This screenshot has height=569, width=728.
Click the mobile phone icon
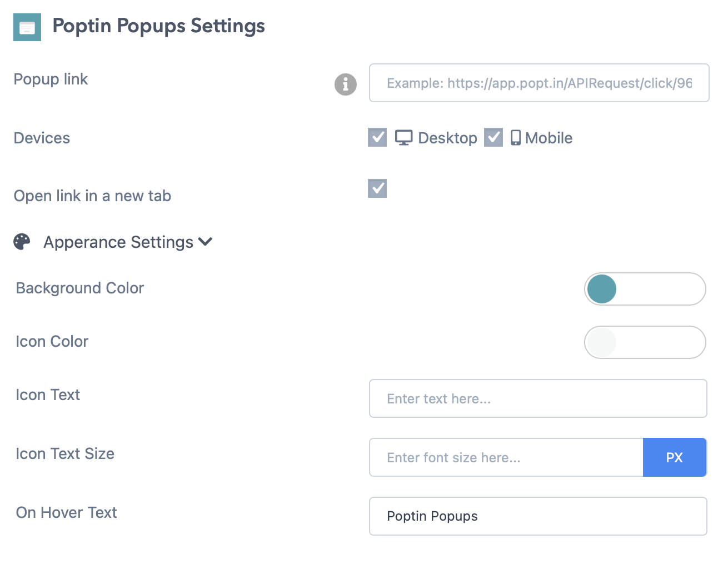coord(516,138)
